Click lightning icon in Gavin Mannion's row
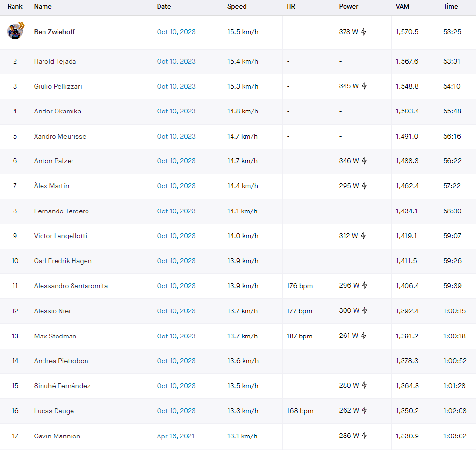The image size is (476, 450). (364, 436)
